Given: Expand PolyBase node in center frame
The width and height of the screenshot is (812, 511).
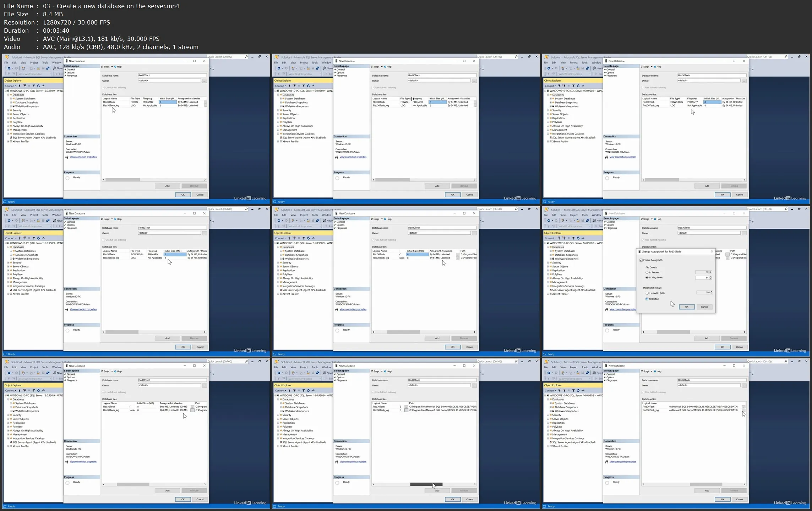Looking at the screenshot, I should pos(278,274).
